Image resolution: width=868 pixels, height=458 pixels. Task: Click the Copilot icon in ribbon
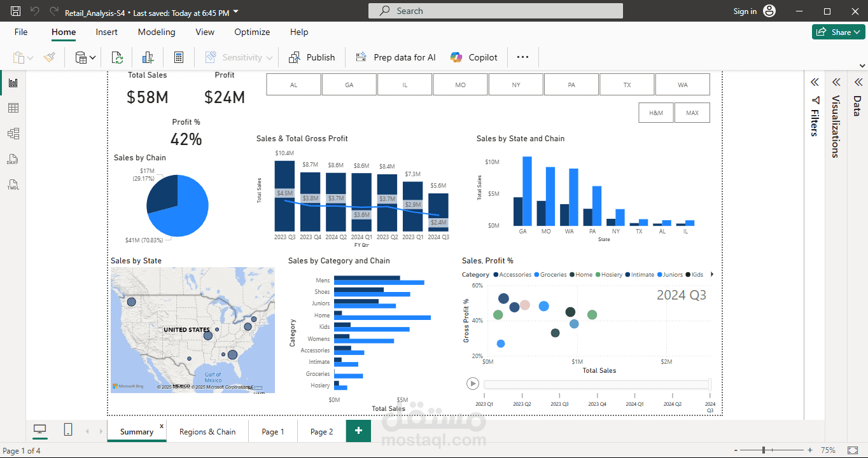pos(456,57)
